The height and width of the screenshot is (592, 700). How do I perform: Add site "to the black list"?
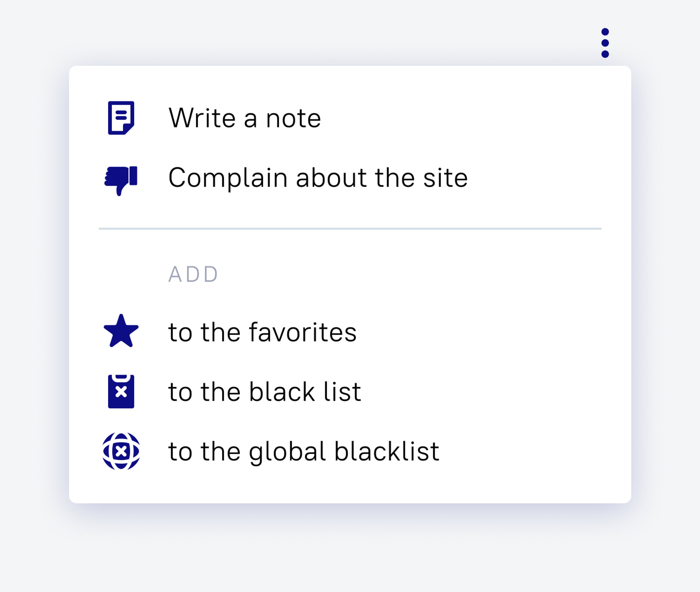point(350,392)
